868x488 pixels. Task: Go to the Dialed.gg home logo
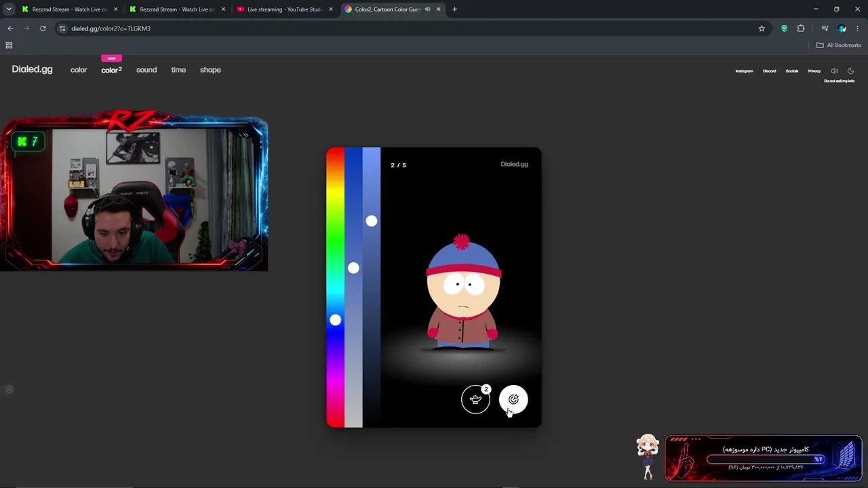pyautogui.click(x=32, y=69)
